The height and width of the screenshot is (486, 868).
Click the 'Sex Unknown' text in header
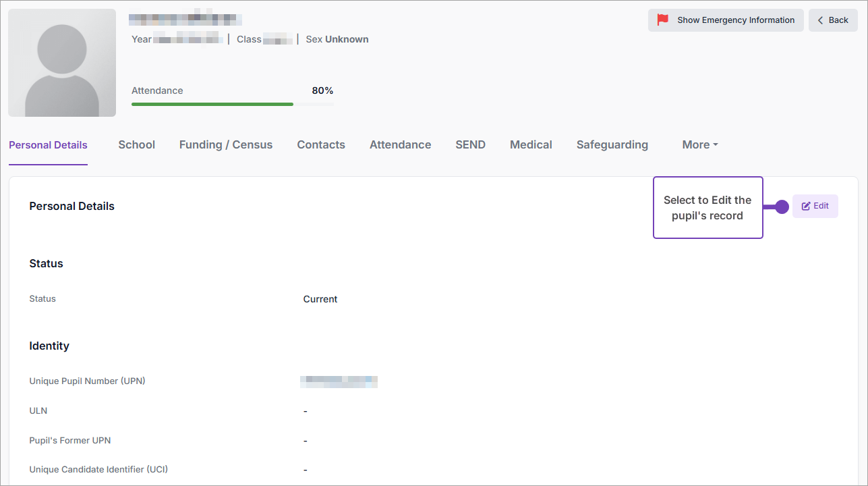[337, 39]
